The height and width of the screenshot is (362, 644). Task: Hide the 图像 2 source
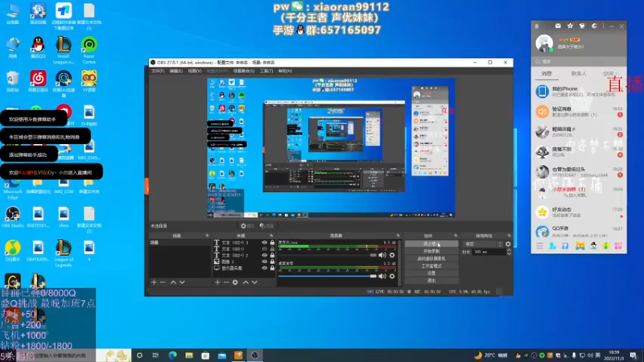pyautogui.click(x=265, y=261)
